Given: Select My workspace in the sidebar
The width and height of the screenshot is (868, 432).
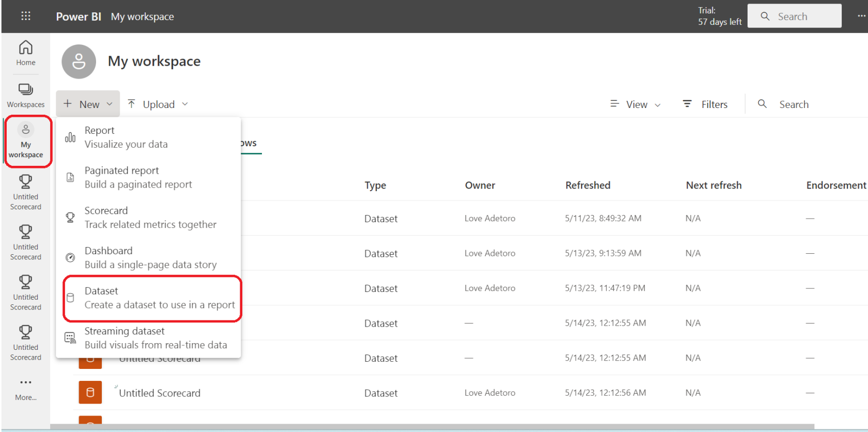Looking at the screenshot, I should (x=26, y=141).
